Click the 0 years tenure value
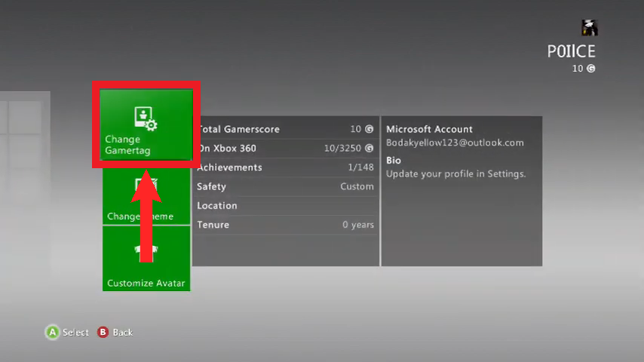The image size is (644, 362). 358,225
